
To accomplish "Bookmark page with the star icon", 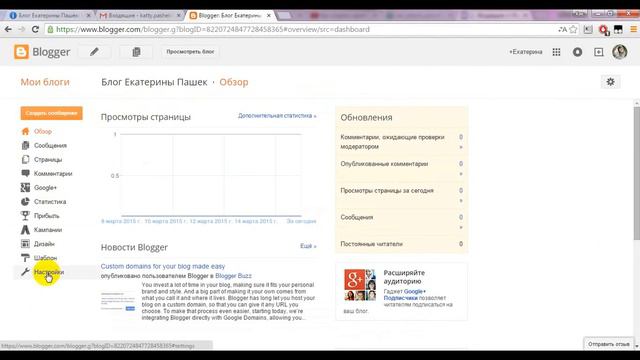I will (x=573, y=29).
